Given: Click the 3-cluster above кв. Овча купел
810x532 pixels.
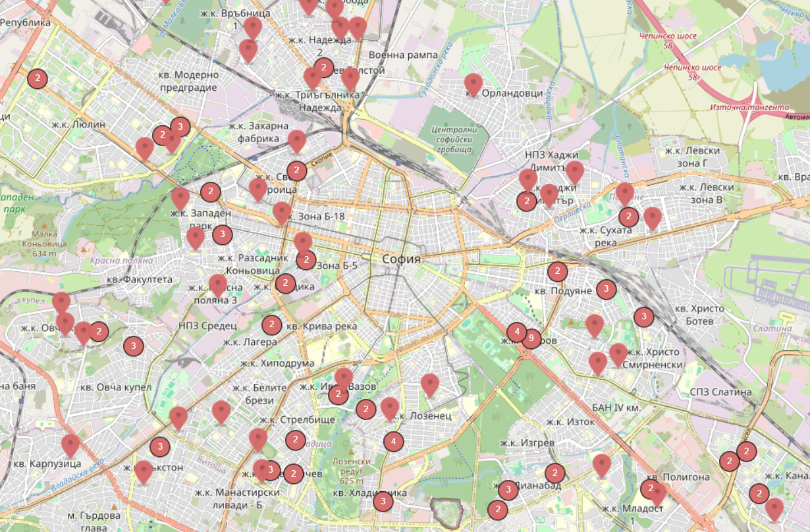Looking at the screenshot, I should tap(134, 346).
